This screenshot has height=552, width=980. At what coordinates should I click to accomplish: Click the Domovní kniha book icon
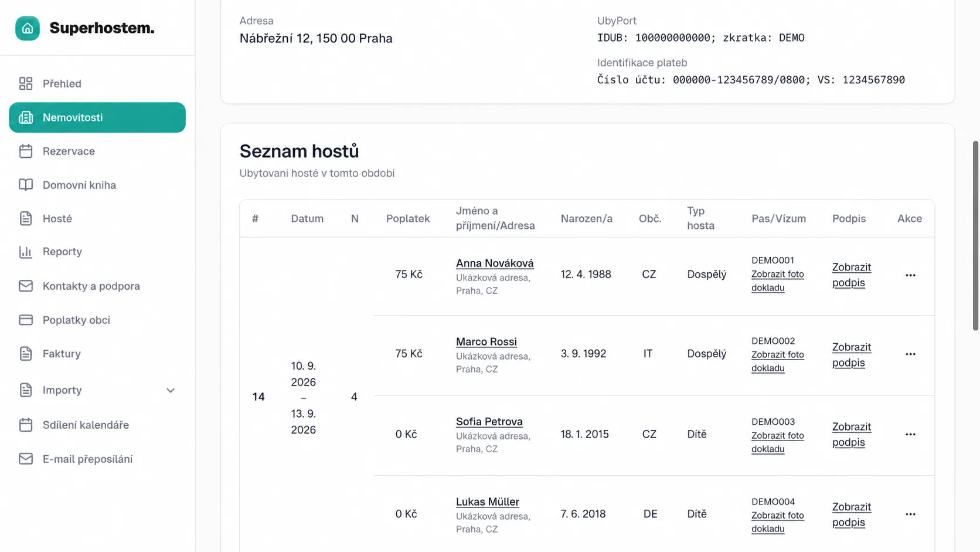coord(26,185)
